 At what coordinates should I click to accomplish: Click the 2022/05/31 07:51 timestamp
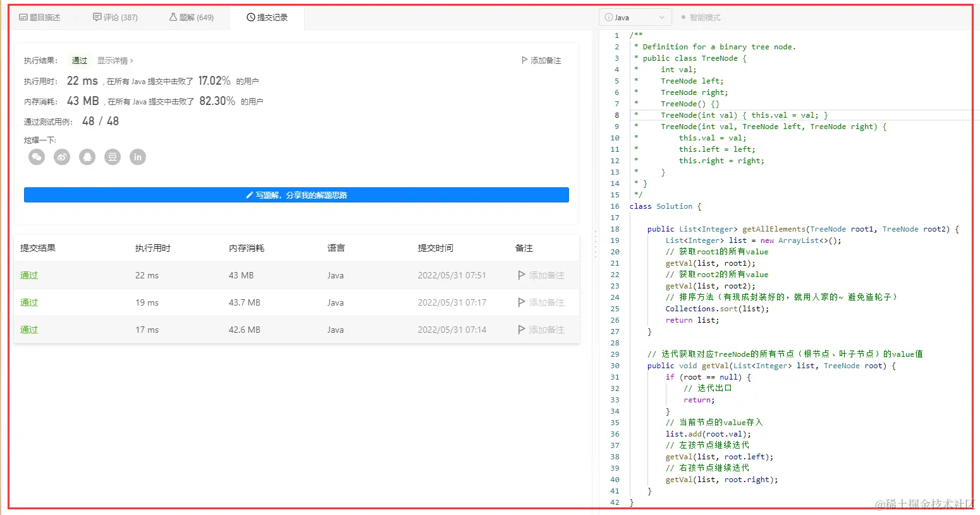pyautogui.click(x=452, y=275)
